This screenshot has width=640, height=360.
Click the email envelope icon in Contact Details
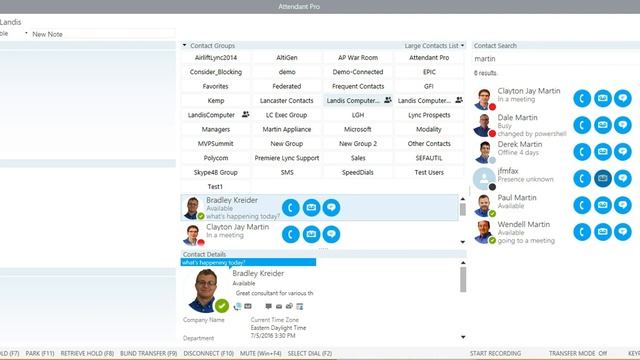tap(279, 306)
